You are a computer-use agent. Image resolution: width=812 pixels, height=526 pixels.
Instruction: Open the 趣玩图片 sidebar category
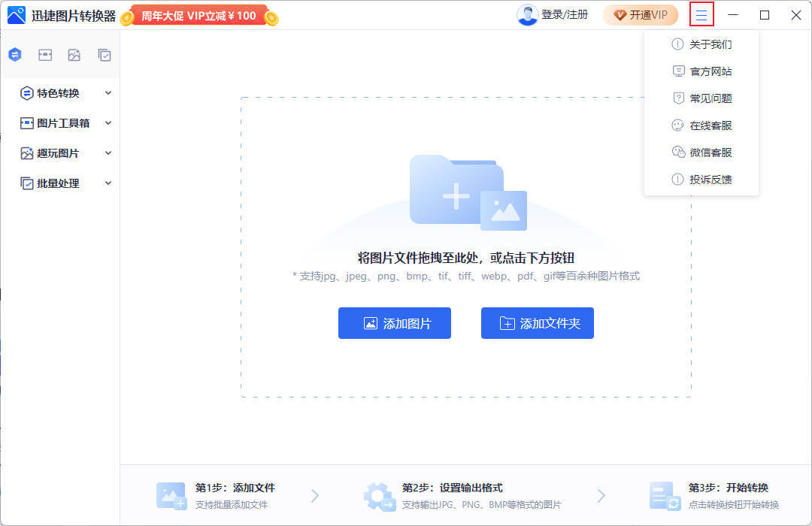click(x=58, y=153)
